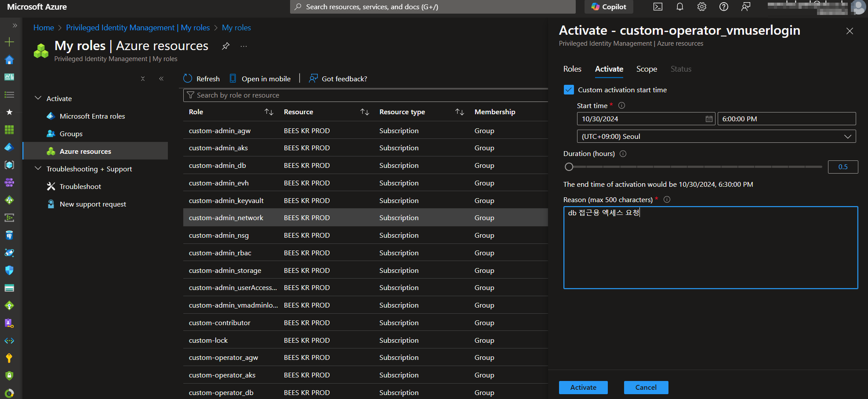868x399 pixels.
Task: Open New support request
Action: [93, 204]
